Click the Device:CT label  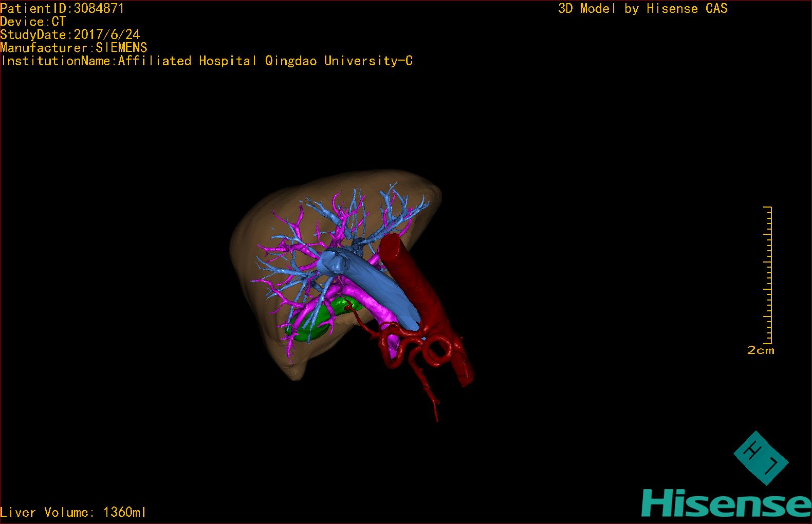(33, 22)
